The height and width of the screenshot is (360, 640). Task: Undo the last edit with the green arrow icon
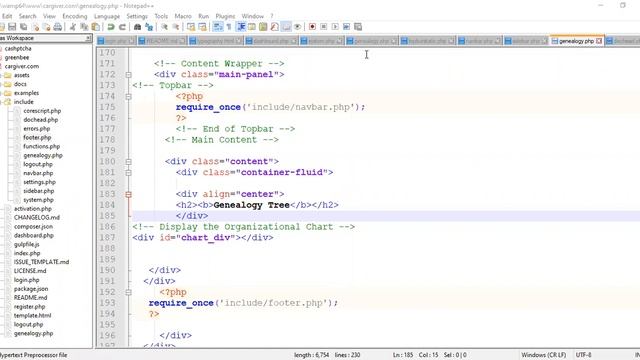pyautogui.click(x=111, y=27)
